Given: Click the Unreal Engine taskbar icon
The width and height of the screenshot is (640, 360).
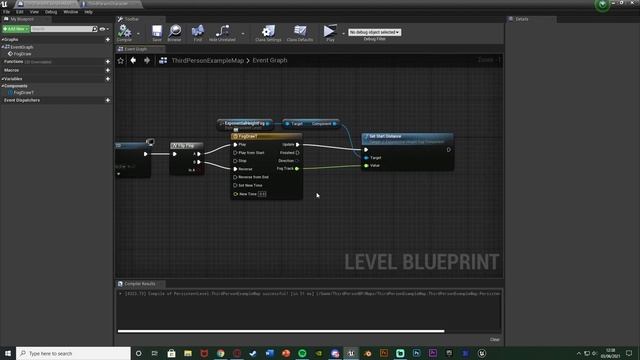Looking at the screenshot, I should (x=351, y=353).
